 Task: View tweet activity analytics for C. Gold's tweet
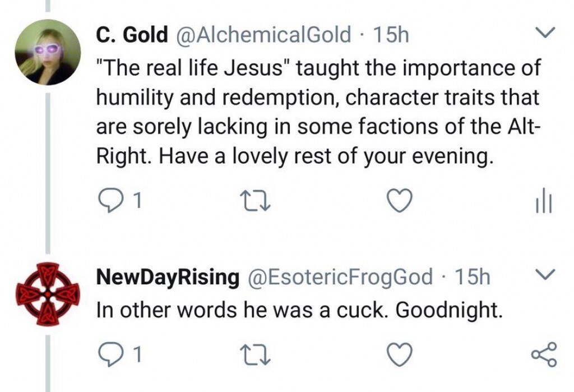(x=543, y=201)
